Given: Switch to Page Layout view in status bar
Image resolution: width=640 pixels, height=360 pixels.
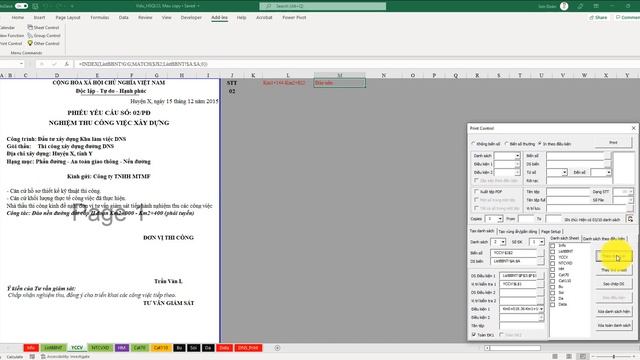Looking at the screenshot, I should coord(569,356).
